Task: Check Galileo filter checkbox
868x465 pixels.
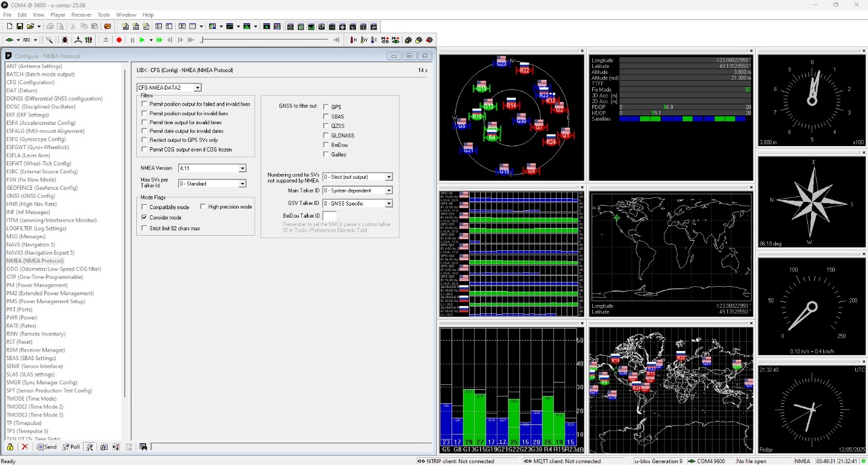Action: 326,155
